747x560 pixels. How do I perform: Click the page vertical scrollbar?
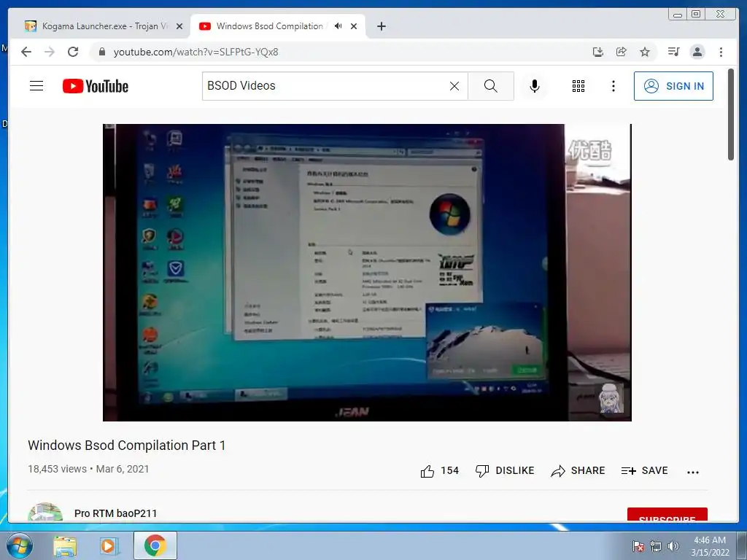click(x=731, y=114)
